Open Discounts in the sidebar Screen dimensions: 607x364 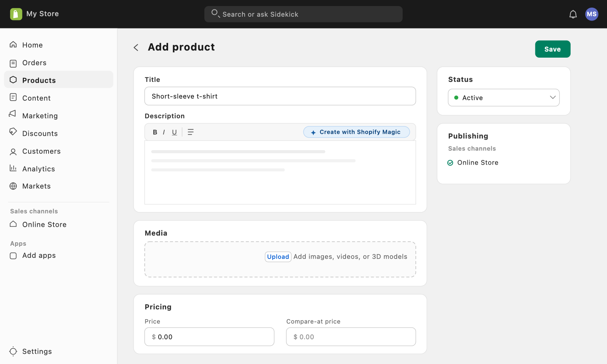[x=58, y=133]
